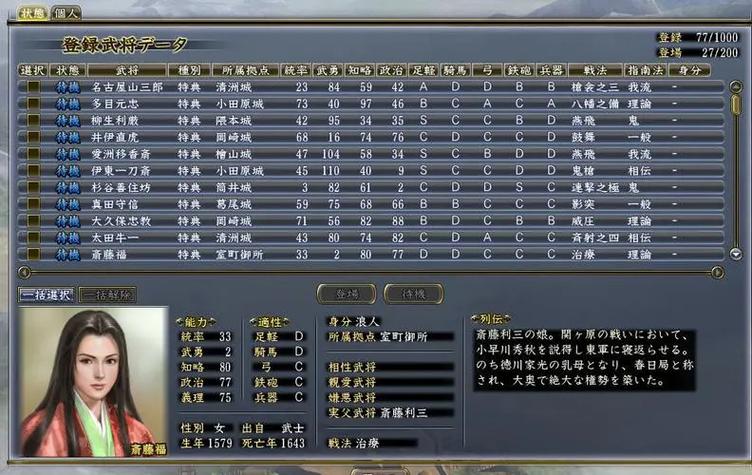Sort by the 身分 column header
The height and width of the screenshot is (475, 752).
coord(690,70)
